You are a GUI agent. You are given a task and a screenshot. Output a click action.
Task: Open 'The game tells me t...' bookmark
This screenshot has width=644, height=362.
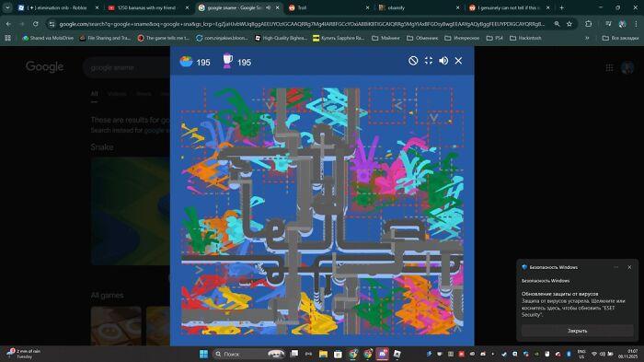pos(164,38)
